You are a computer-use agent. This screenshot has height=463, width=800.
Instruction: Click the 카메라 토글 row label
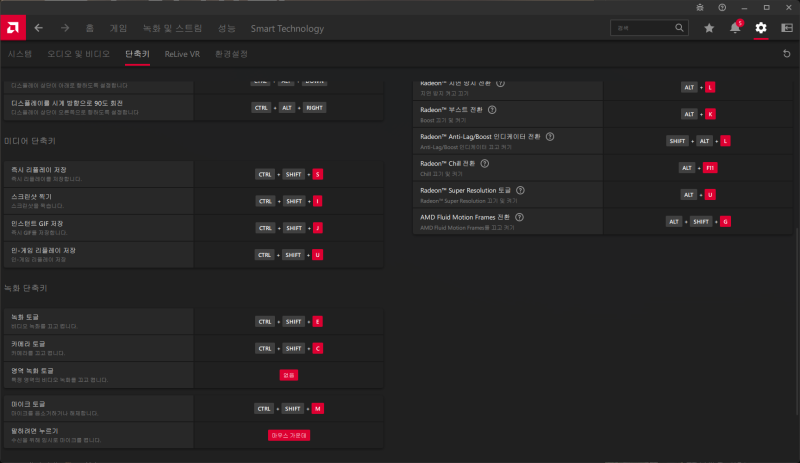click(x=28, y=344)
